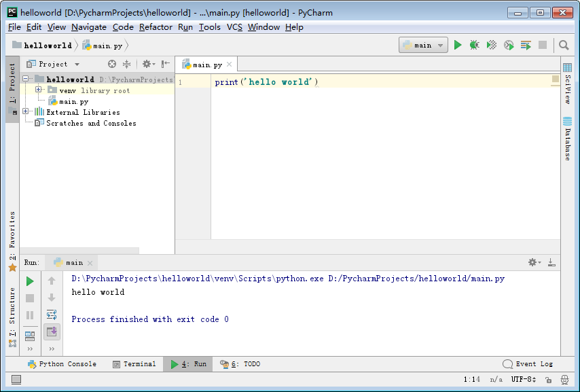Screen dimensions: 580x392
Task: Expand External Libraries in the project tree
Action: coord(26,112)
